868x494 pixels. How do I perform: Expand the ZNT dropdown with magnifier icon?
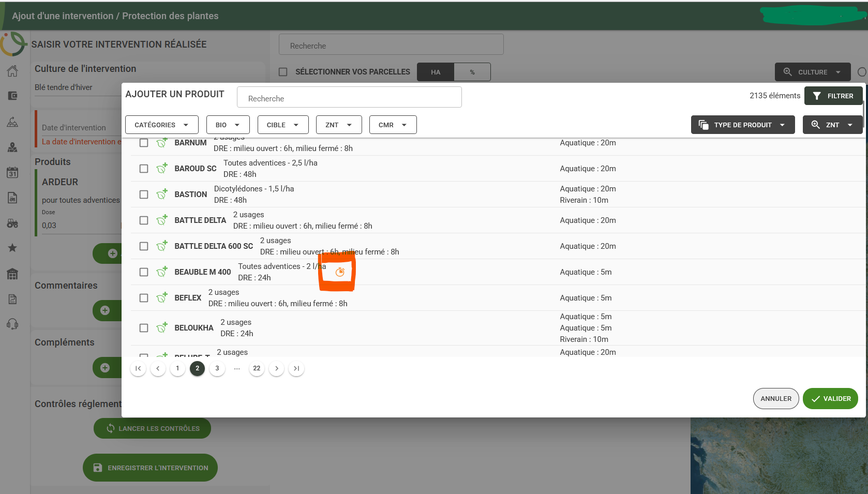pyautogui.click(x=832, y=125)
